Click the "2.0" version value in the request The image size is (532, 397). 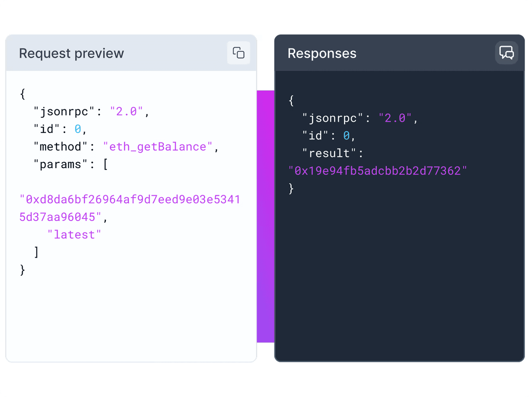pyautogui.click(x=126, y=111)
